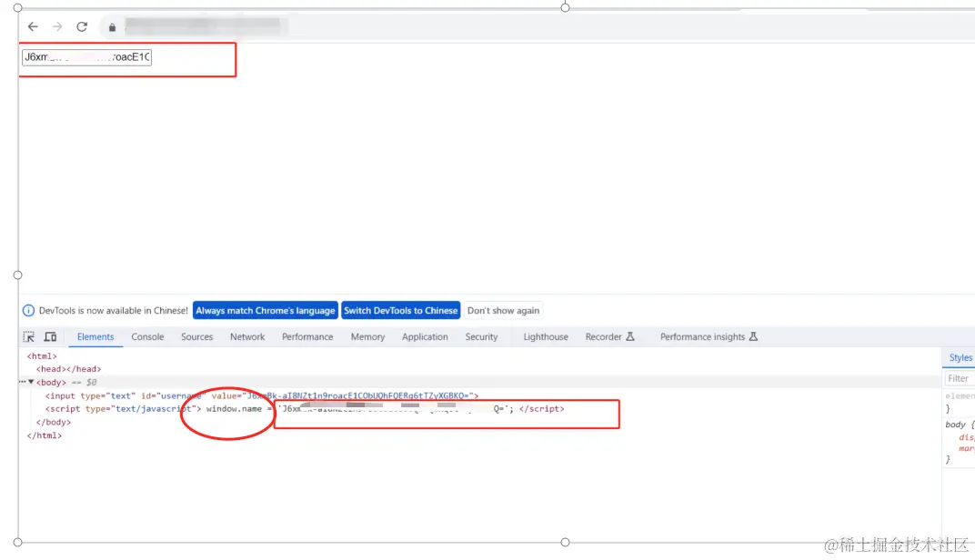Open the Network tab

(x=247, y=337)
